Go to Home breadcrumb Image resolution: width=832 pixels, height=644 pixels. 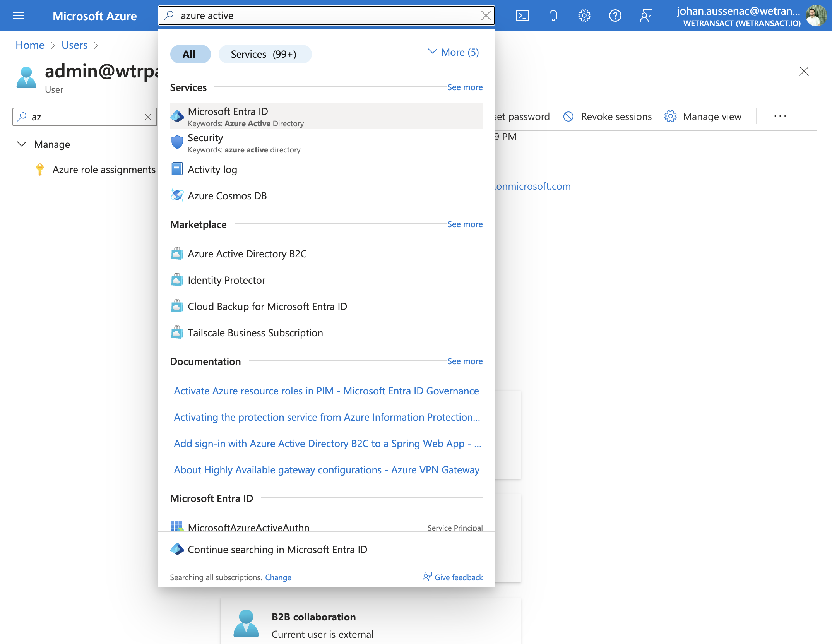(x=30, y=45)
